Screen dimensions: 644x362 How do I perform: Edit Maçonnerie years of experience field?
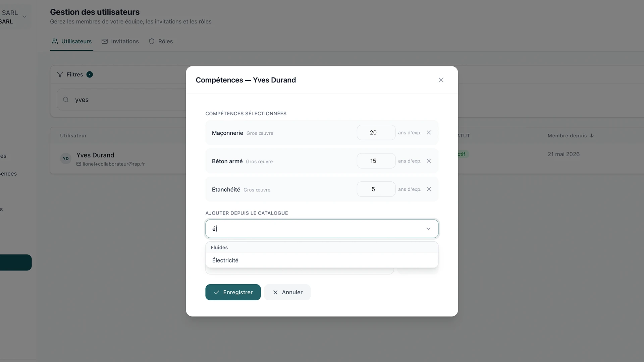376,133
